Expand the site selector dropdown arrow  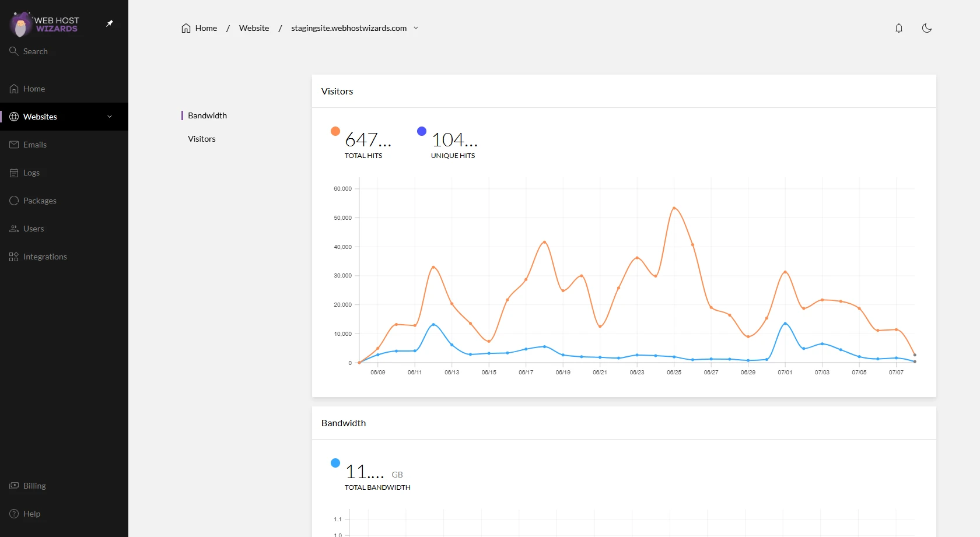pos(416,28)
